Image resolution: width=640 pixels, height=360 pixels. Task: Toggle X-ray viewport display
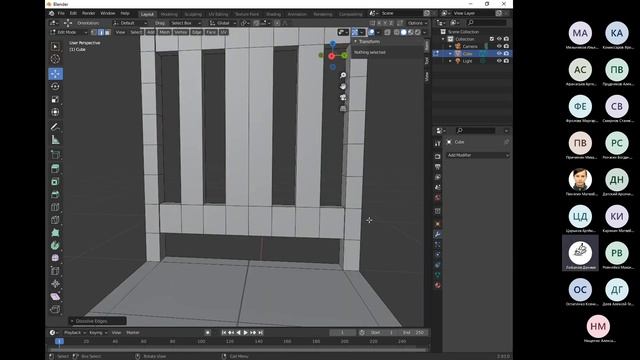click(387, 32)
